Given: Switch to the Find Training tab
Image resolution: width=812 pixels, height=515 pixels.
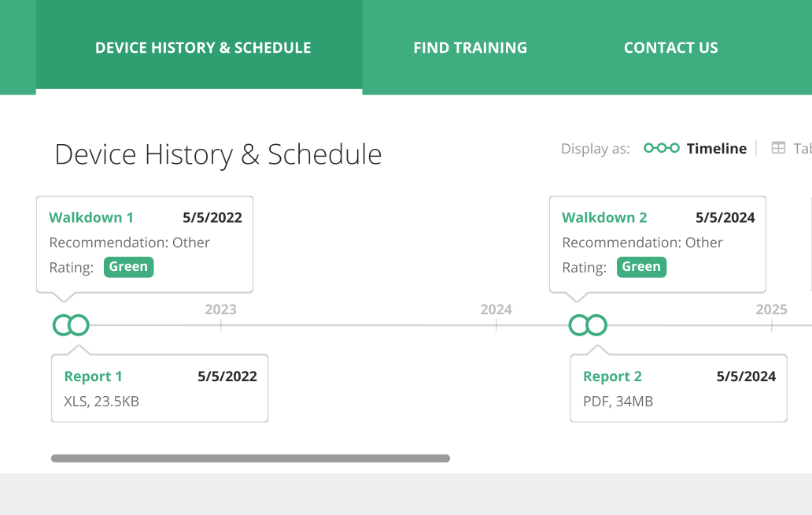Looking at the screenshot, I should pyautogui.click(x=470, y=48).
